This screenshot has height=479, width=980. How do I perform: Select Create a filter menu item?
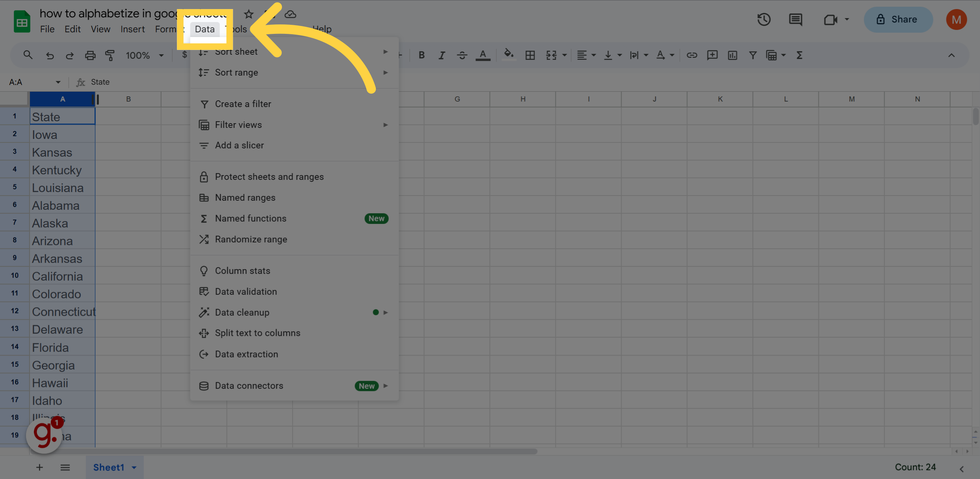[243, 104]
